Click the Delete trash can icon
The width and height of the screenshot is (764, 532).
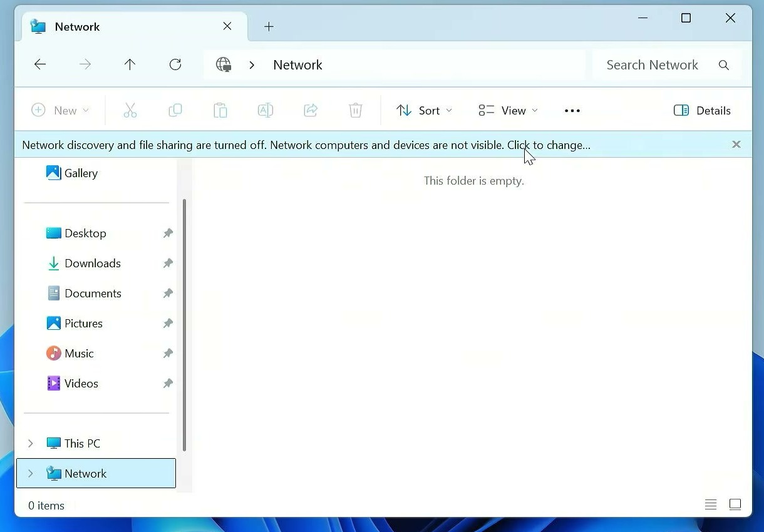[x=356, y=110]
